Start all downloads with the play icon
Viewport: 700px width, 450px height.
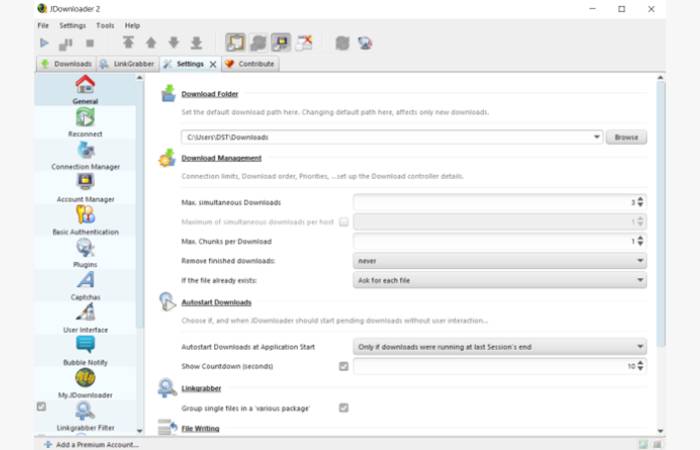tap(44, 43)
